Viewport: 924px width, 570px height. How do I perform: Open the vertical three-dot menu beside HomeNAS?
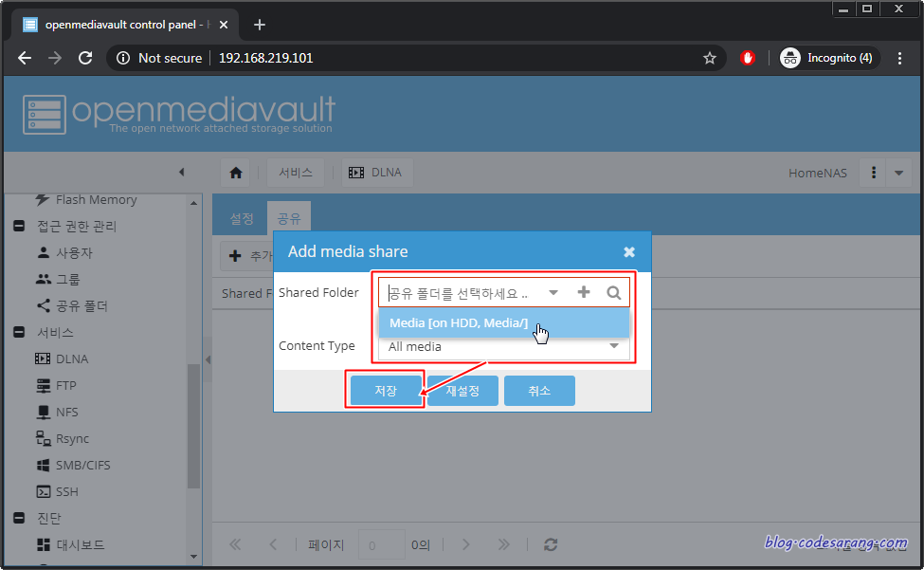click(874, 173)
